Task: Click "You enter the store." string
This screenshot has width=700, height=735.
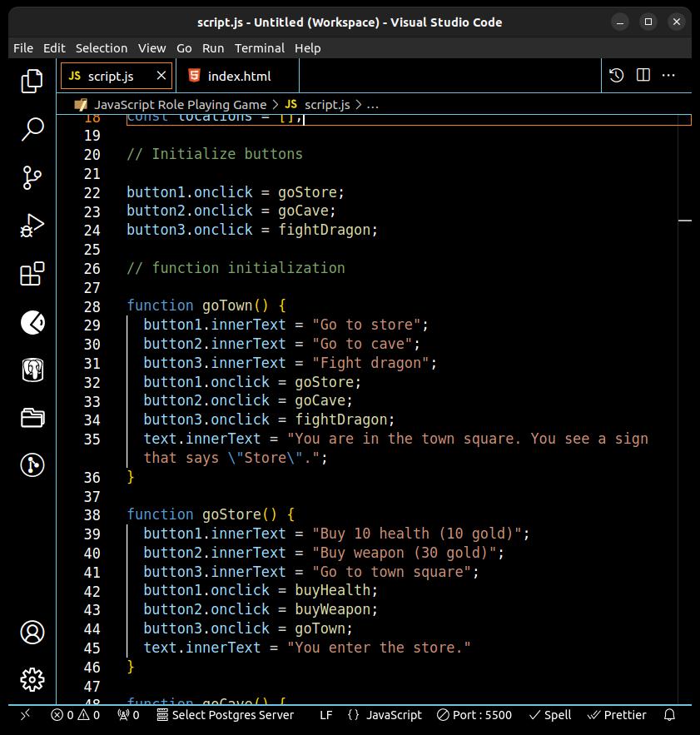Action: 379,648
